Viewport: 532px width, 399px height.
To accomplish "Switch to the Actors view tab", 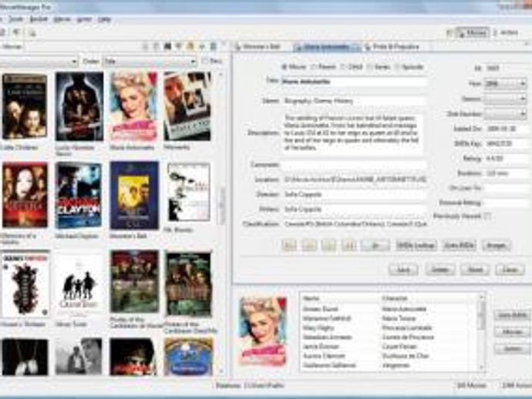I will [x=506, y=33].
